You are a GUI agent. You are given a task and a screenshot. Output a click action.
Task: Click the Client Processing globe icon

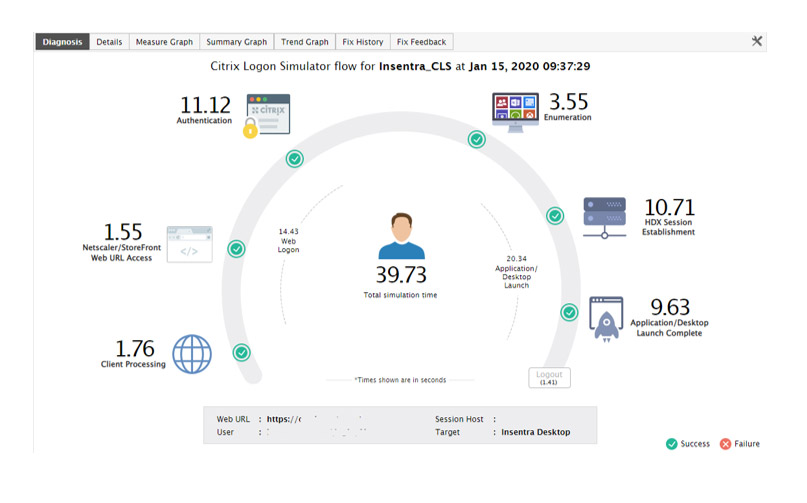[192, 354]
